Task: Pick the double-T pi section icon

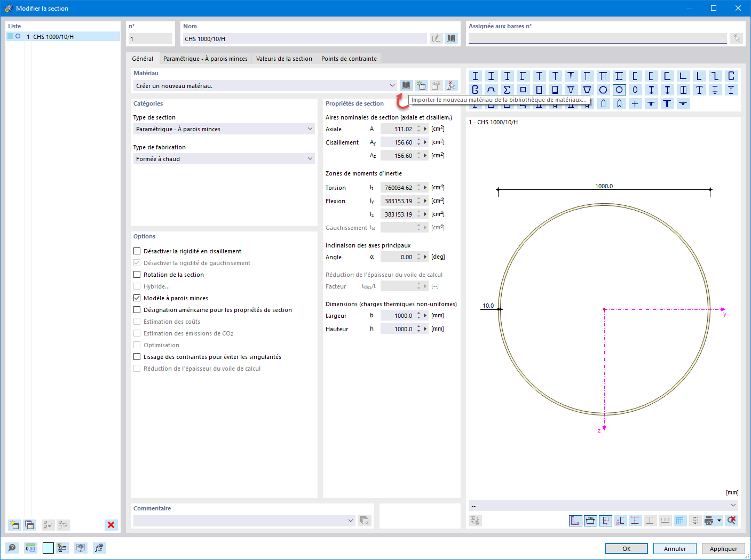Action: tap(603, 76)
